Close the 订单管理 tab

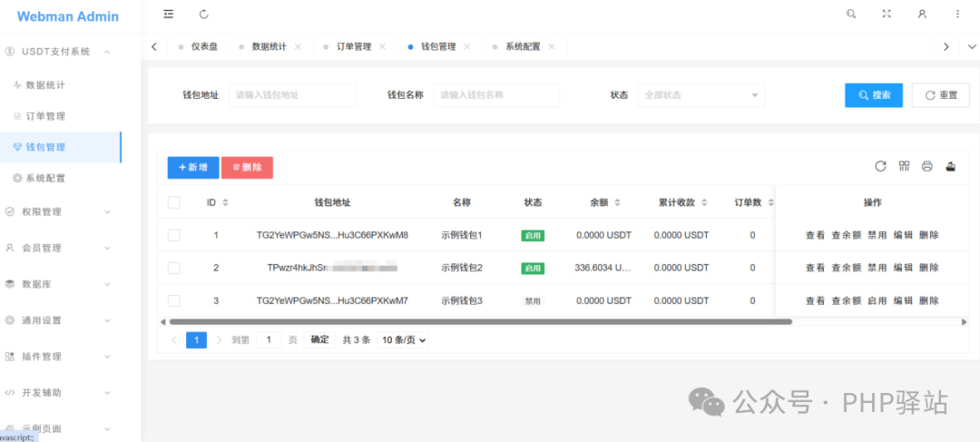[383, 47]
